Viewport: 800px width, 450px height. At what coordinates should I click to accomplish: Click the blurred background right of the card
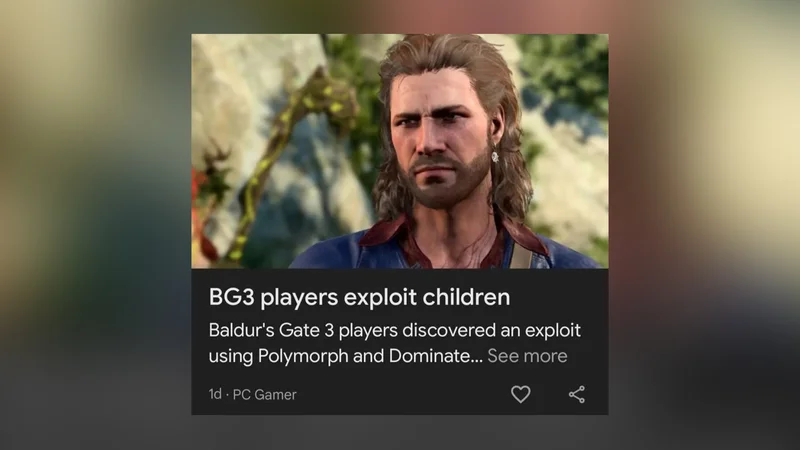(x=704, y=225)
